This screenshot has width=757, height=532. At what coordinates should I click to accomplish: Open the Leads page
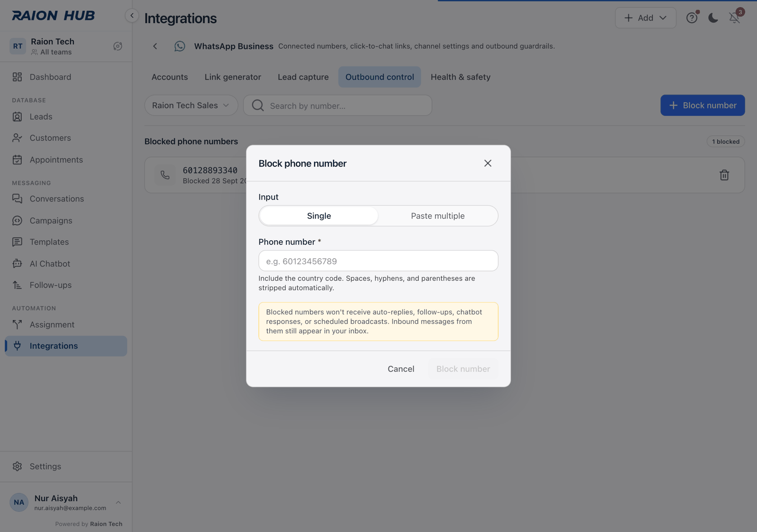[x=66, y=117]
